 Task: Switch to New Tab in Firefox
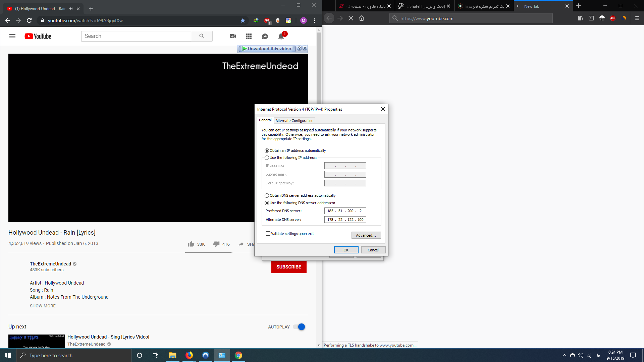tap(543, 6)
